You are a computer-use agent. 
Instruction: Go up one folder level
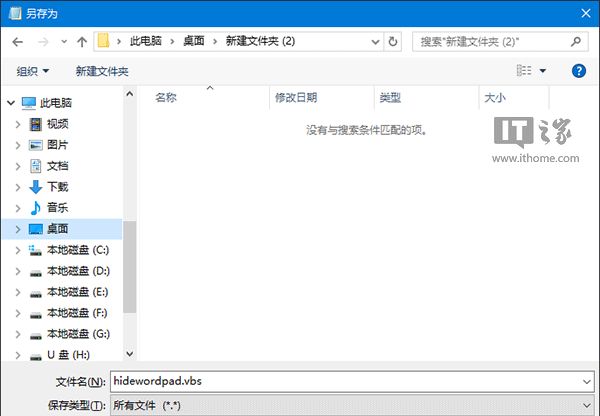pos(82,42)
